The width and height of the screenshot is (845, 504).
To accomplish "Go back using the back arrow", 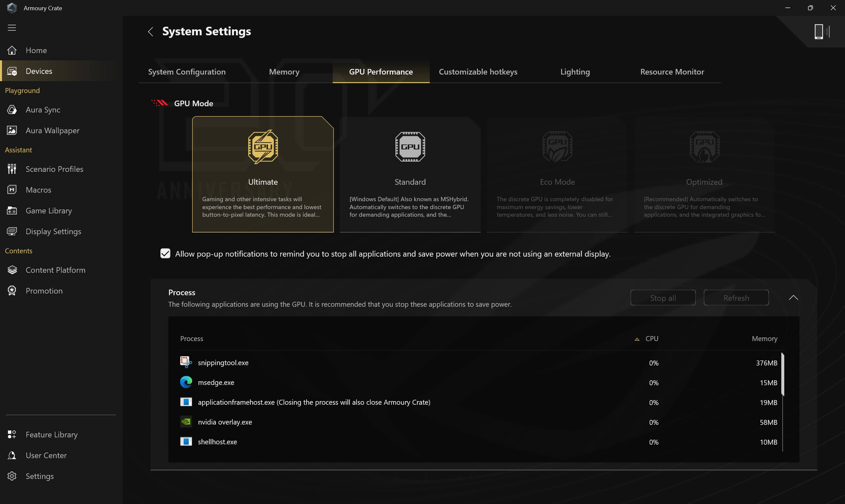I will [x=151, y=32].
